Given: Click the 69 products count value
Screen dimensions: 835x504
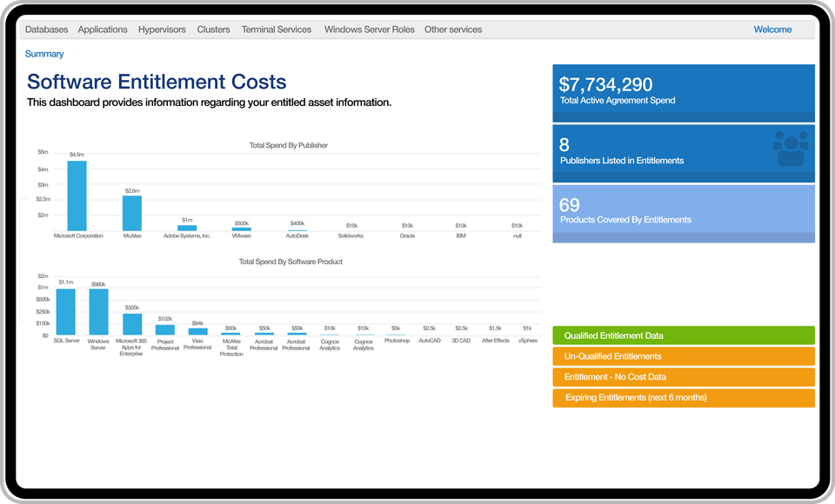Looking at the screenshot, I should coord(569,205).
